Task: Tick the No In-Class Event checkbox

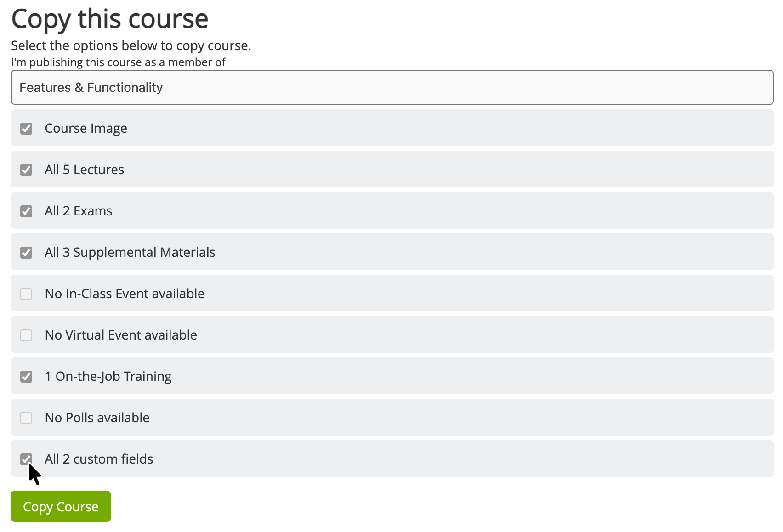Action: click(26, 294)
